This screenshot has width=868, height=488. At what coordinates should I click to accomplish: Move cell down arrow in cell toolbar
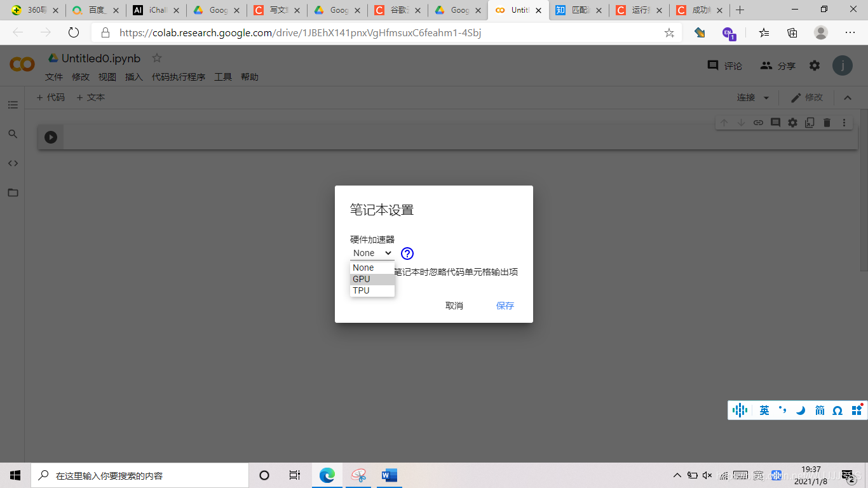tap(741, 123)
